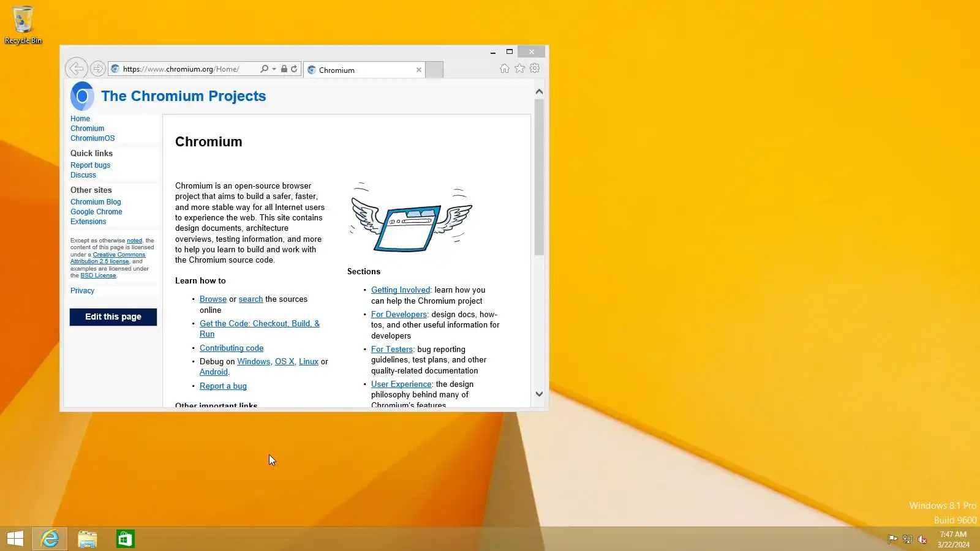Open the taskbar clock showing 7:47 AM
This screenshot has height=551, width=980.
953,539
